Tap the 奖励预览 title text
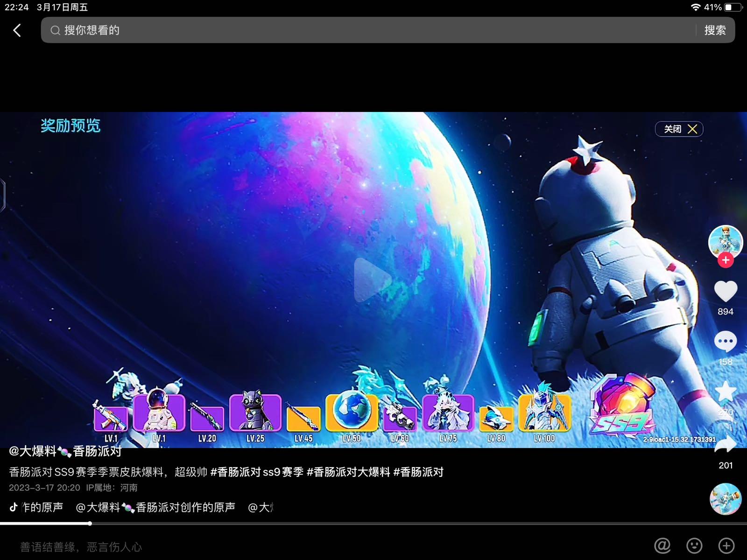The image size is (747, 560). coord(70,126)
